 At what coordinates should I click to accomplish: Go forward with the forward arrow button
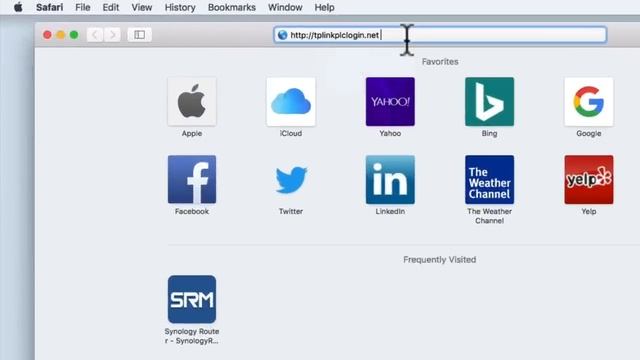point(112,35)
